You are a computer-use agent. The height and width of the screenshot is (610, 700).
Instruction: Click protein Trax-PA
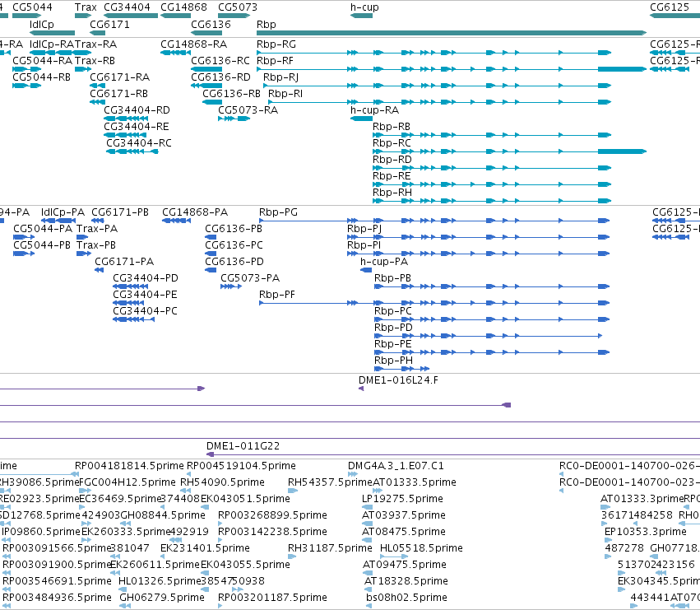pyautogui.click(x=97, y=229)
